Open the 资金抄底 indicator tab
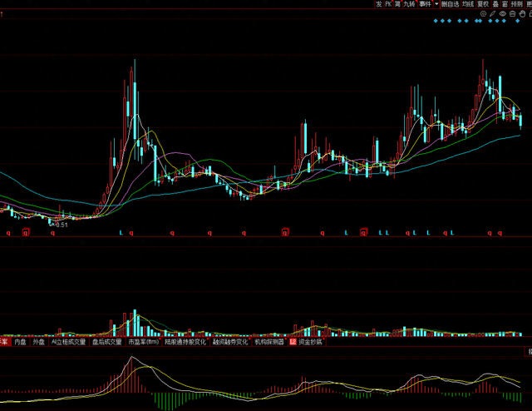Image resolution: width=532 pixels, height=411 pixels. 309,341
